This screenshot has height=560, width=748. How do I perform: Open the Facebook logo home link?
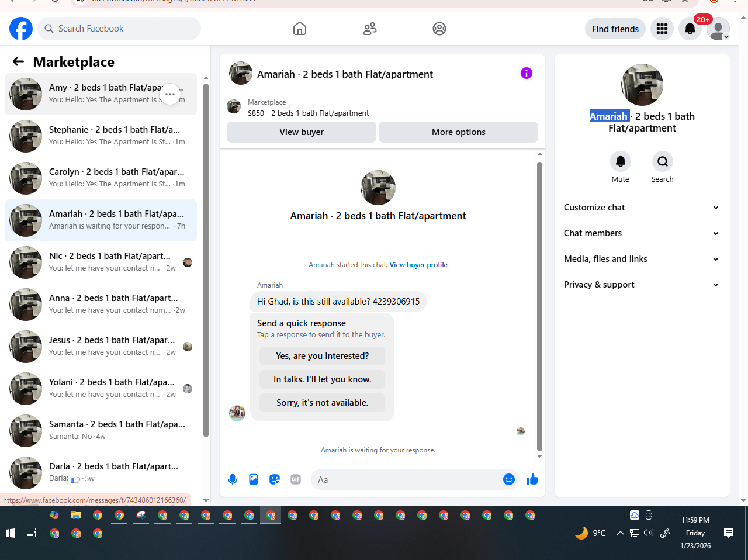21,29
